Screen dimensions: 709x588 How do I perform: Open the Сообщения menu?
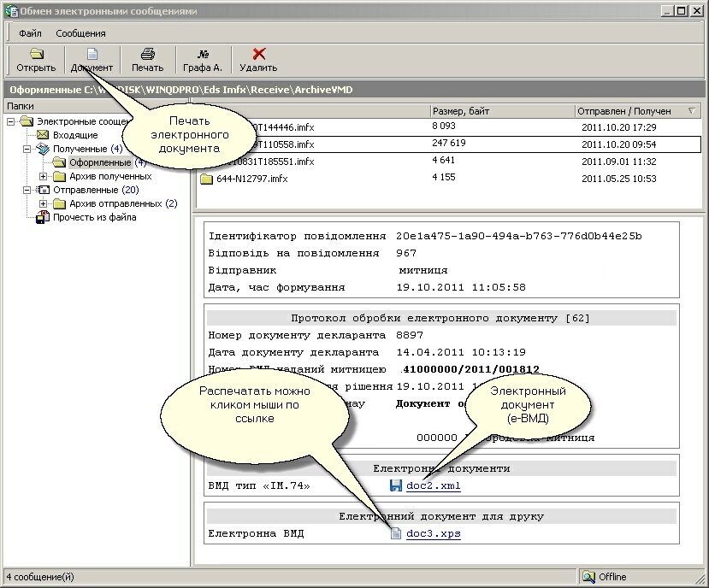tap(80, 33)
